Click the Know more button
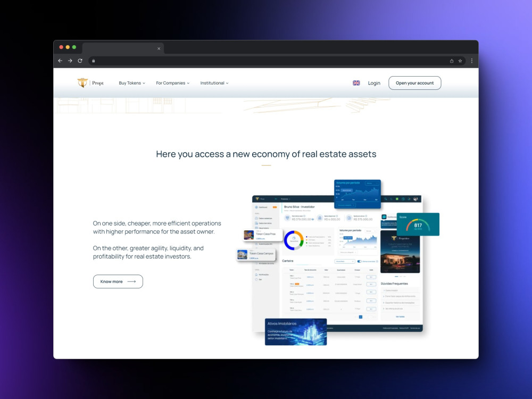The height and width of the screenshot is (399, 532). [x=118, y=281]
